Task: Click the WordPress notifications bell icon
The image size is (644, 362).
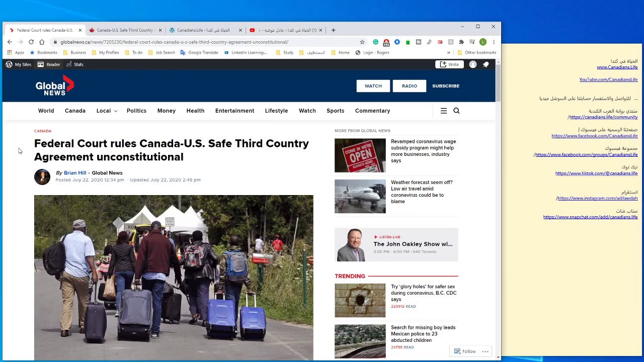Action: click(x=486, y=64)
